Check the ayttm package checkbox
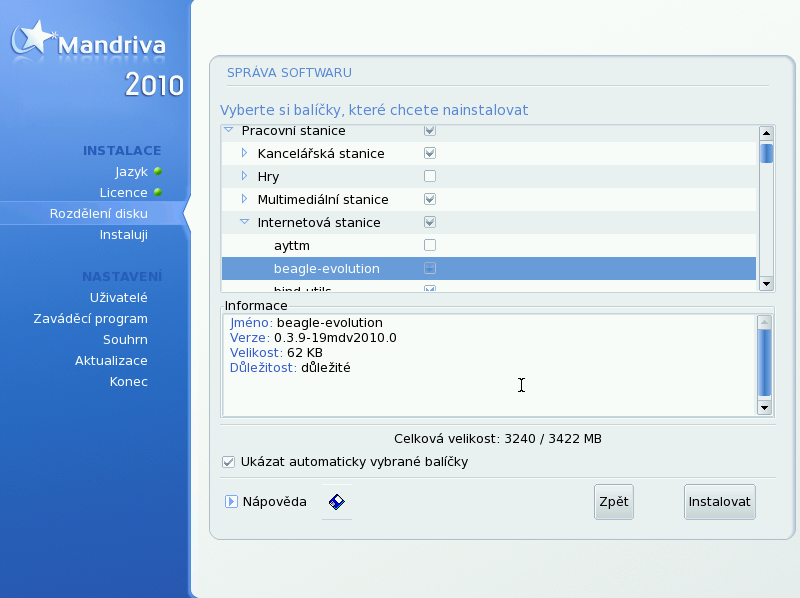This screenshot has width=800, height=598. (x=430, y=245)
